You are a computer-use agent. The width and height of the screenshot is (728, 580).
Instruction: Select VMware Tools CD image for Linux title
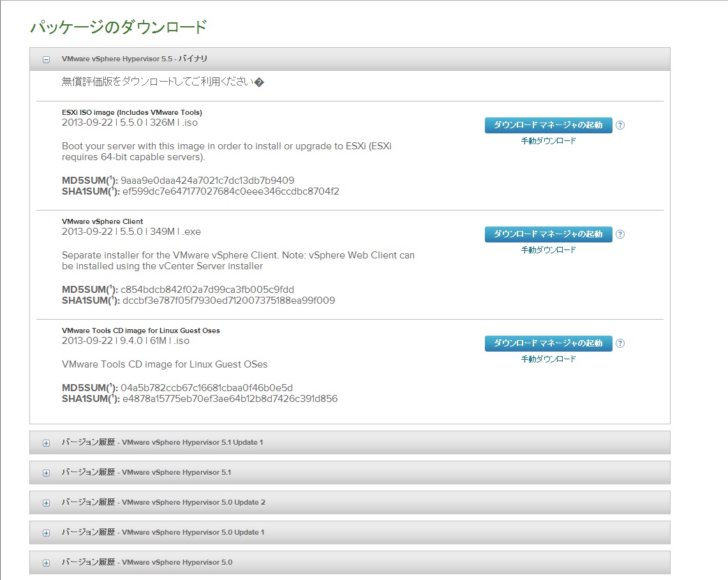[140, 331]
